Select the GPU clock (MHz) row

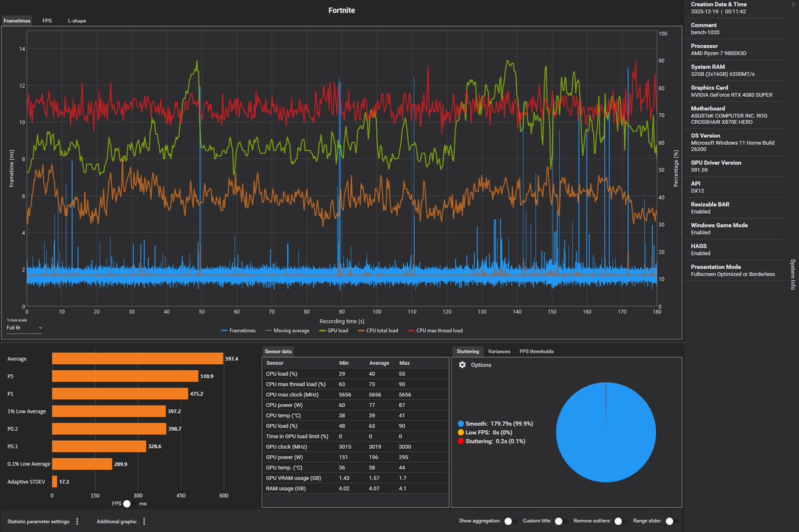point(356,446)
